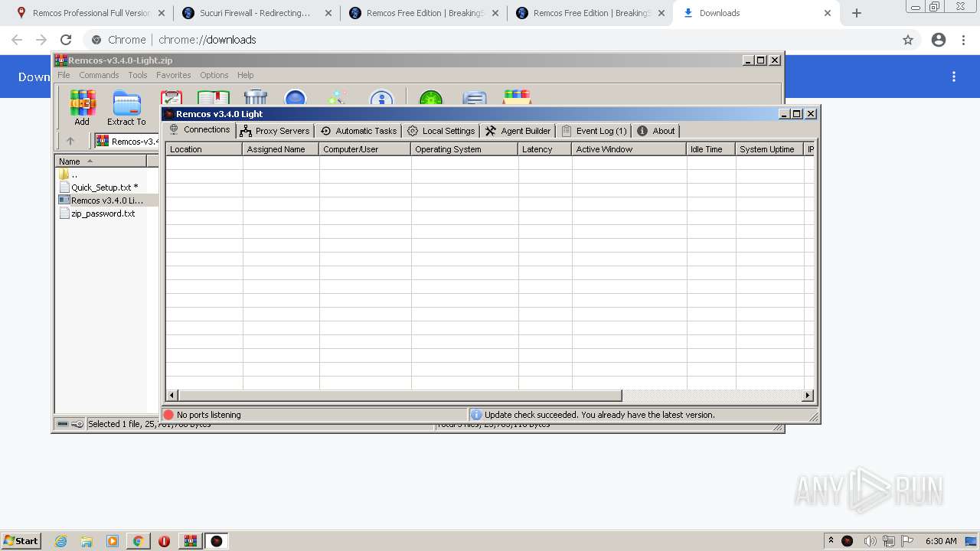Sort connections by Computer/User column

pyautogui.click(x=364, y=149)
